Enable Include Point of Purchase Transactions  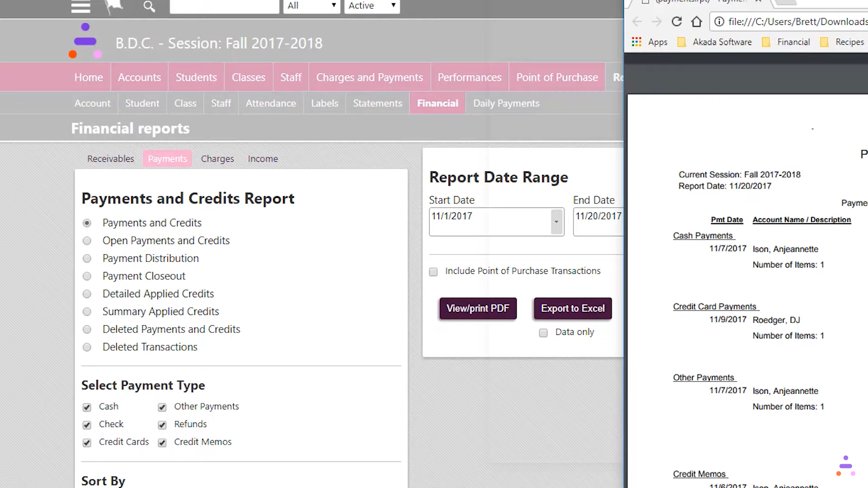[x=433, y=272]
